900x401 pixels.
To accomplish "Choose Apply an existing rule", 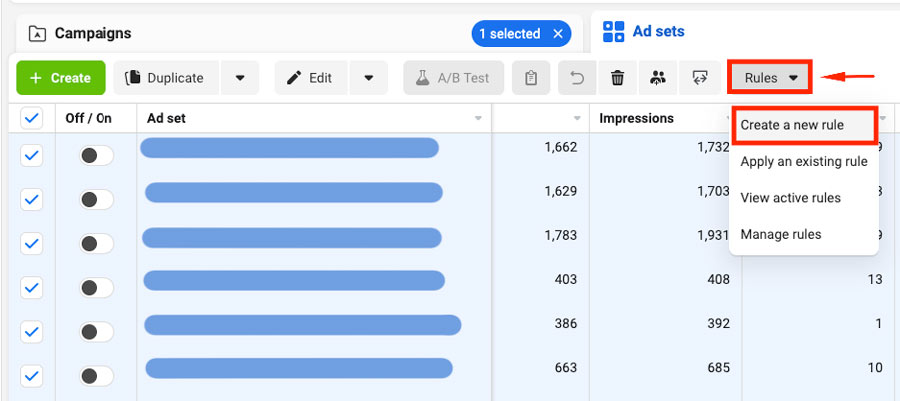I will (803, 162).
